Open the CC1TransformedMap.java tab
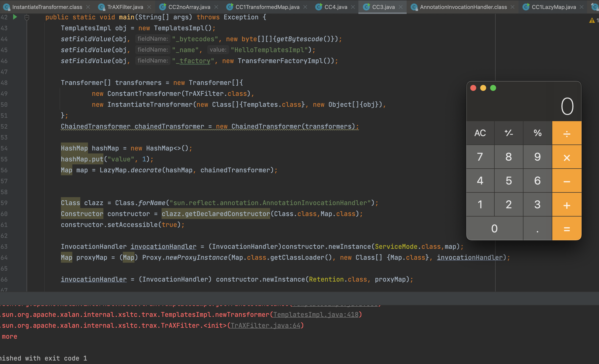 pos(267,7)
